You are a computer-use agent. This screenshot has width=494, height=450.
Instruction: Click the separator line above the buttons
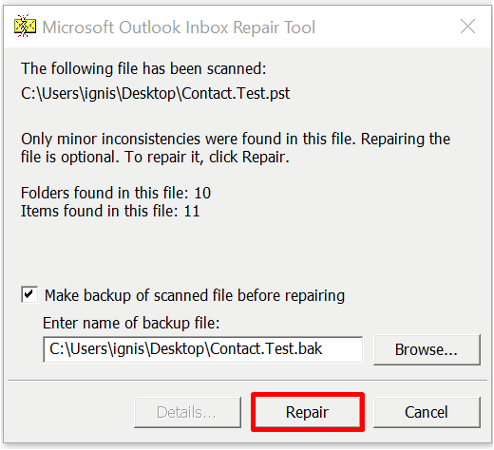coord(247,380)
